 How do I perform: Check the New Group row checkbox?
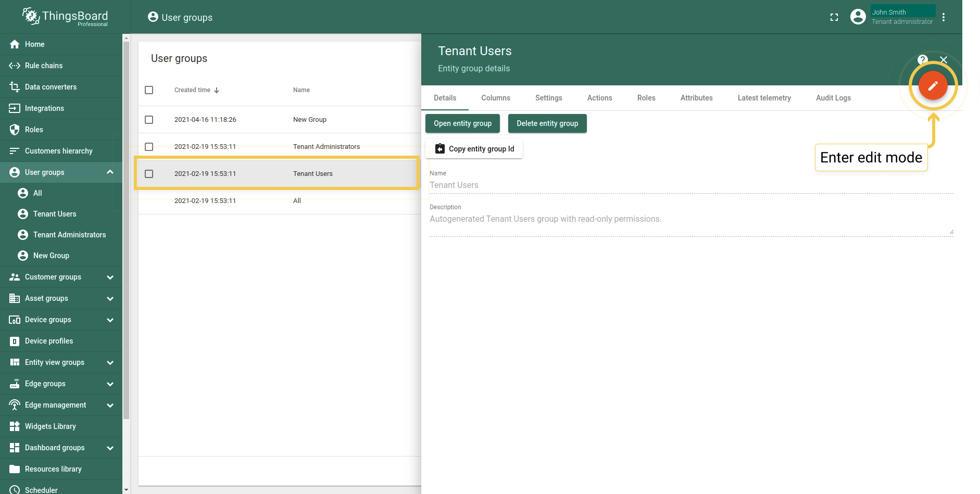[149, 120]
